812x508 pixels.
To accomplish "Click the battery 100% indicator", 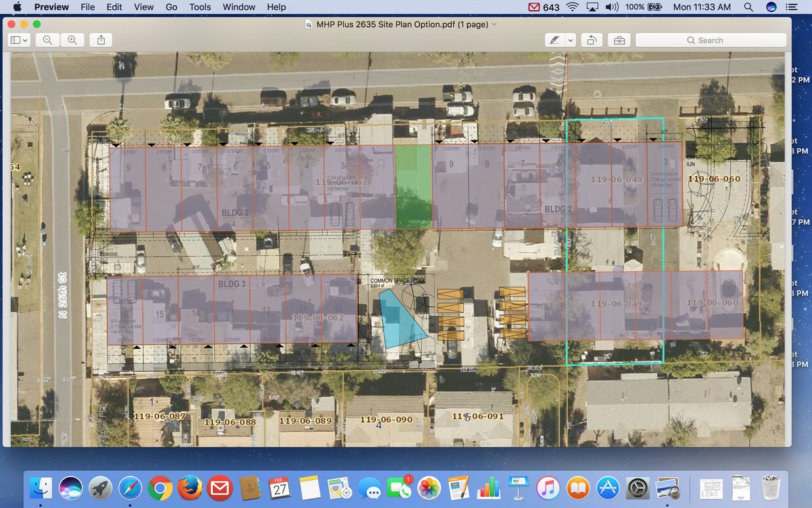I will pyautogui.click(x=644, y=7).
